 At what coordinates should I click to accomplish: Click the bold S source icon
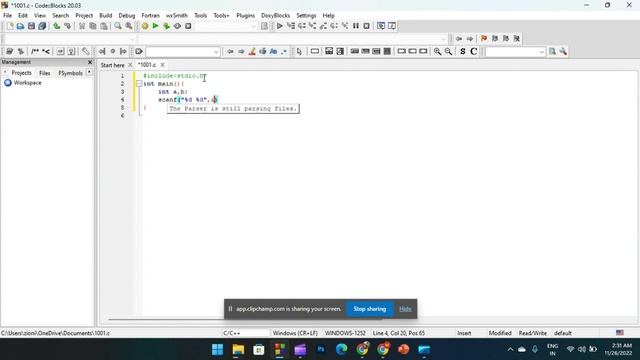click(x=462, y=51)
